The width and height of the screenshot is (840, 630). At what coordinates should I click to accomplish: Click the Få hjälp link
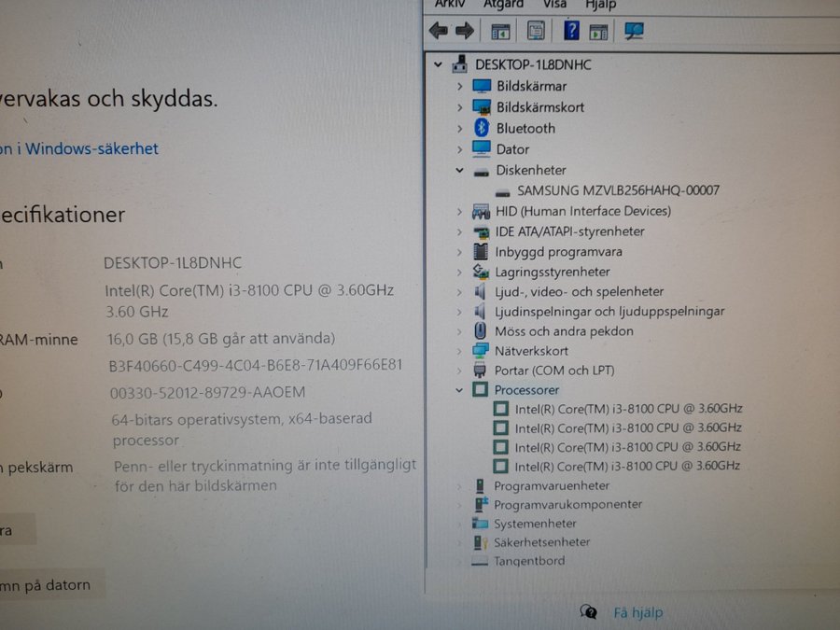tap(637, 613)
